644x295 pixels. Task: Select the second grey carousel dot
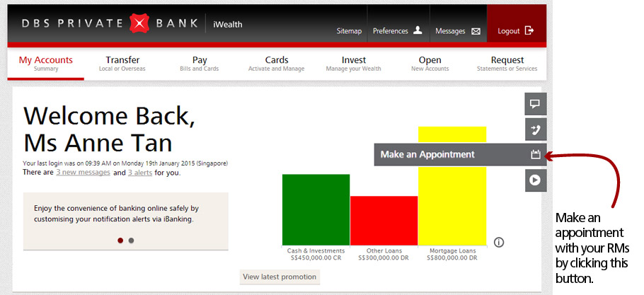pos(131,241)
